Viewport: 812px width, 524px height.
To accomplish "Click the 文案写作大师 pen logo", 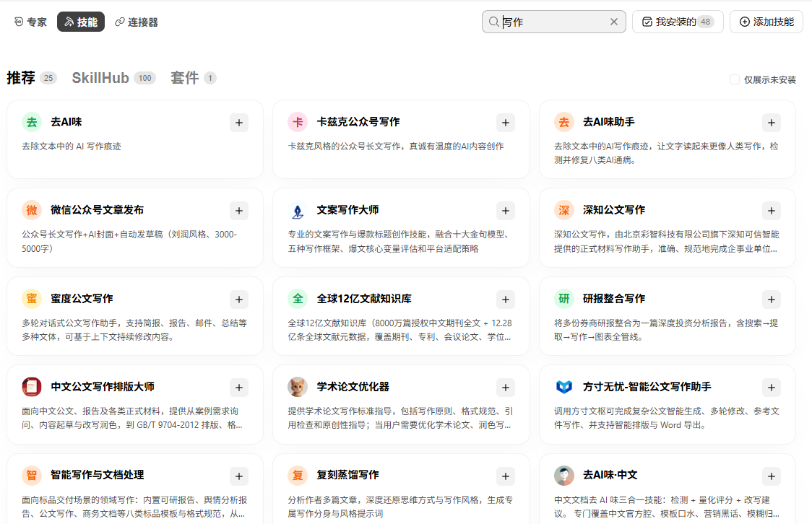I will [298, 211].
